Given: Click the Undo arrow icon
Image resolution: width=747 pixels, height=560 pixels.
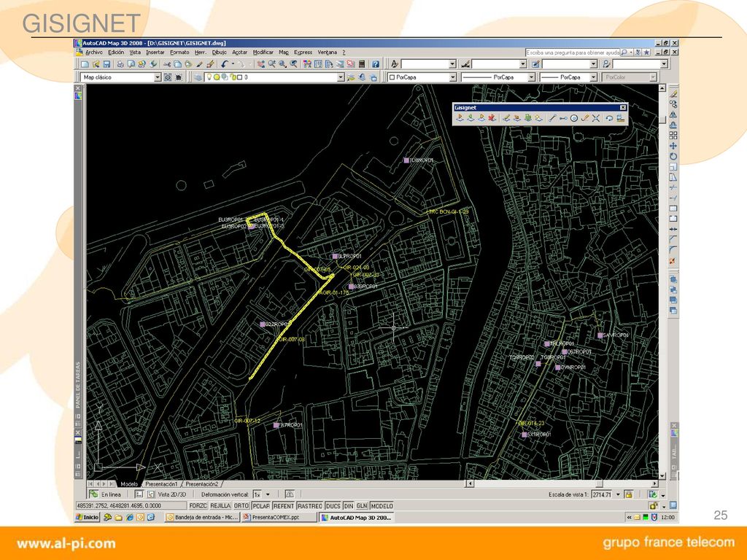Looking at the screenshot, I should [x=225, y=64].
